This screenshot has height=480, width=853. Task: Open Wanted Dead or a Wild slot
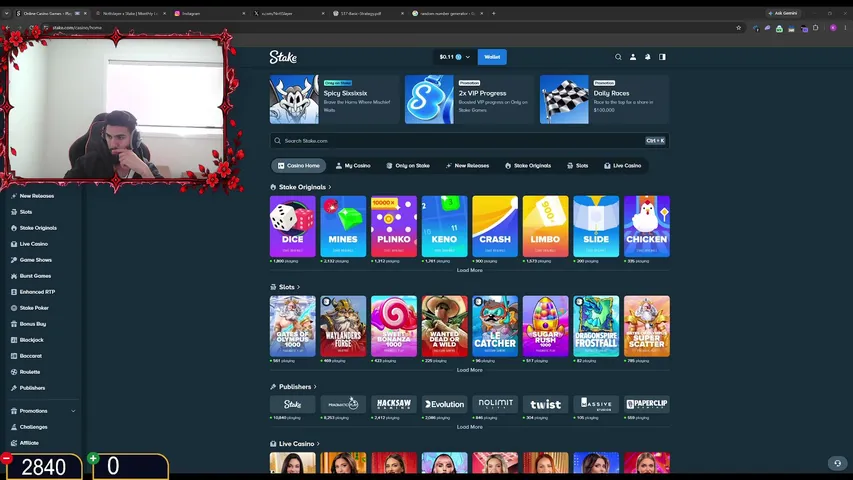pos(444,327)
